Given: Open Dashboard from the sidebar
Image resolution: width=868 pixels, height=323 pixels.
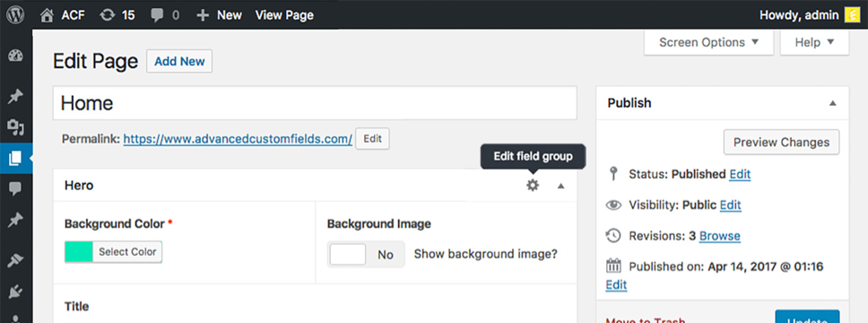Looking at the screenshot, I should 15,56.
